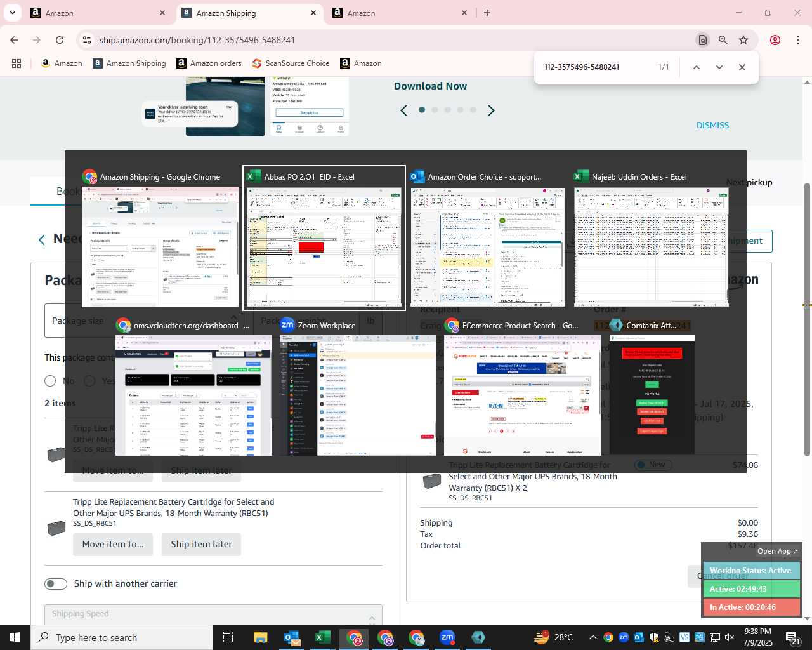Select the Zoom Workplace window thumbnail
This screenshot has height=650, width=812.
point(358,387)
